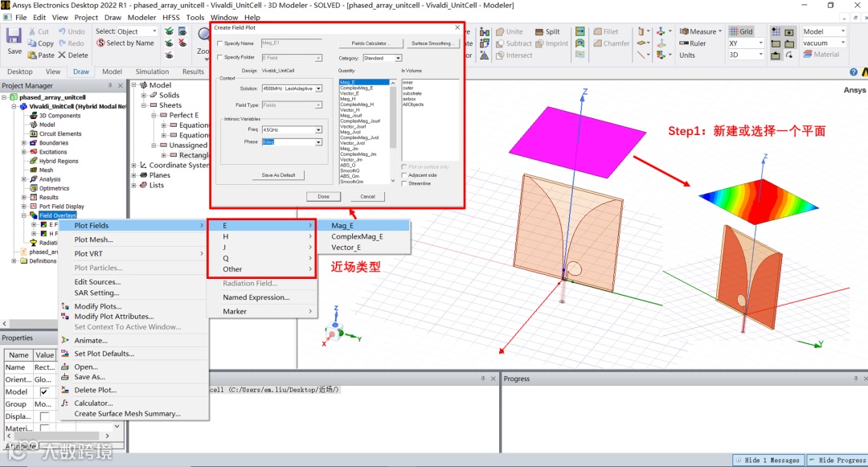This screenshot has height=467, width=868.
Task: Select AllObjects in the In Volume list
Action: click(413, 104)
